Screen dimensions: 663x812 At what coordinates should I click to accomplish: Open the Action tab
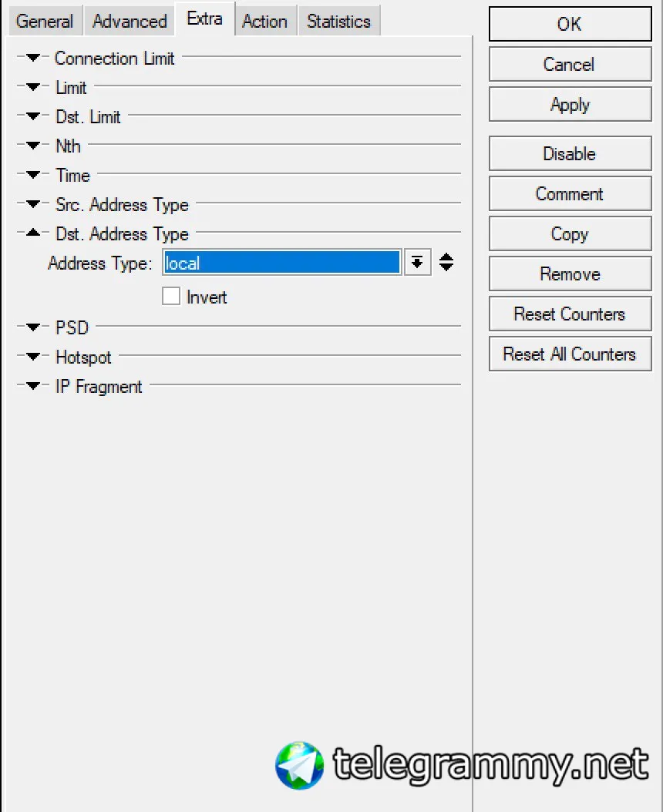point(265,22)
